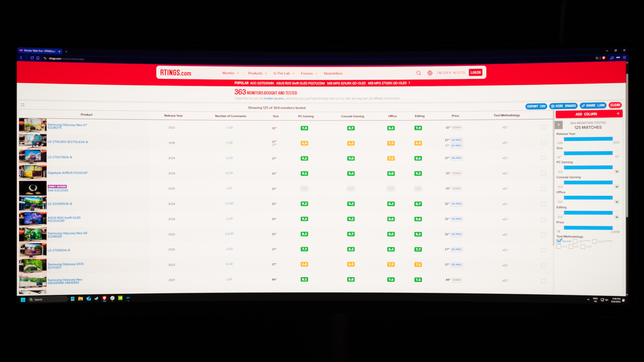
Task: Collapse the filters sidebar arrow
Action: [x=558, y=125]
